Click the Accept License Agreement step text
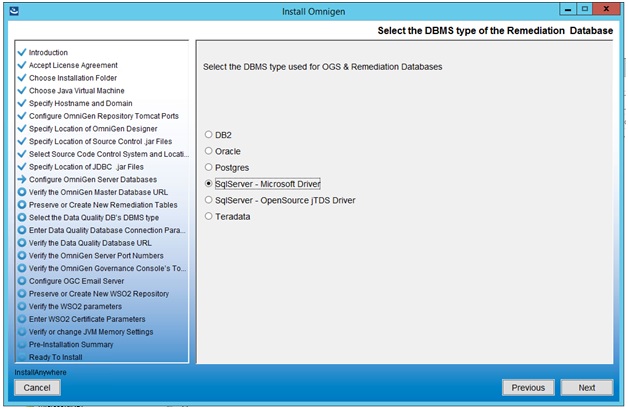Screen dimensions: 628x409 point(73,65)
